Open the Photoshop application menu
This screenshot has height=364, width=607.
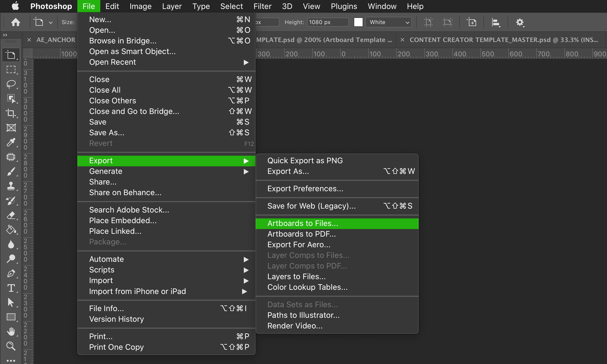tap(51, 6)
